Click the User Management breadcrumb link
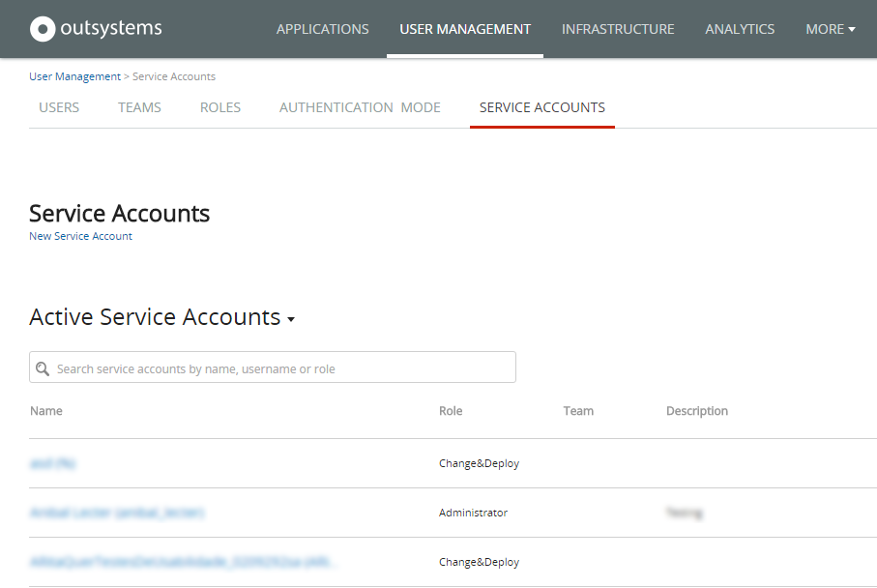 click(x=74, y=76)
